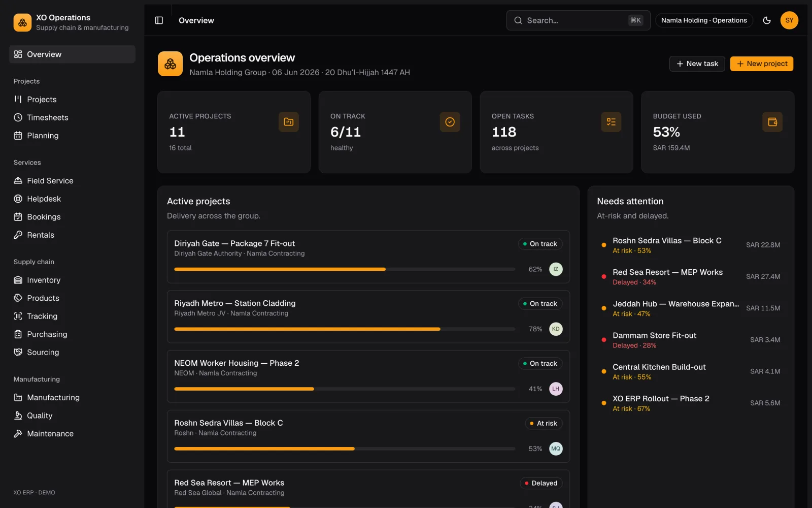Open Helpdesk in the sidebar
Image resolution: width=812 pixels, height=508 pixels.
(72, 199)
